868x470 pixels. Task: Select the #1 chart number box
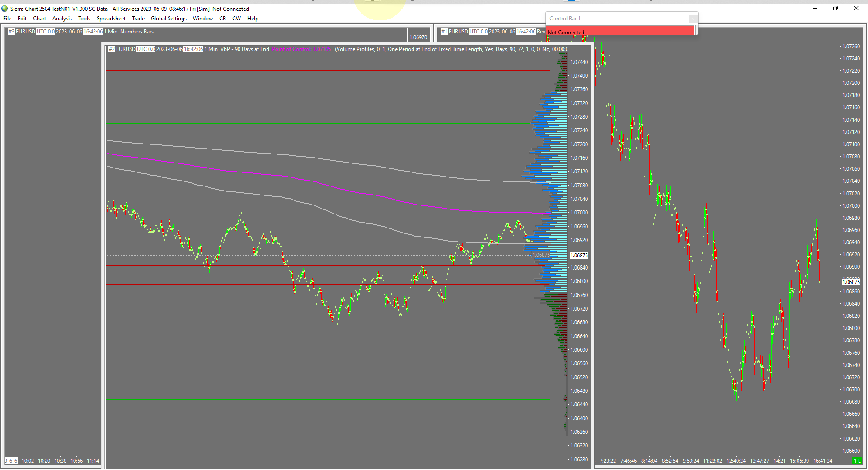point(444,32)
